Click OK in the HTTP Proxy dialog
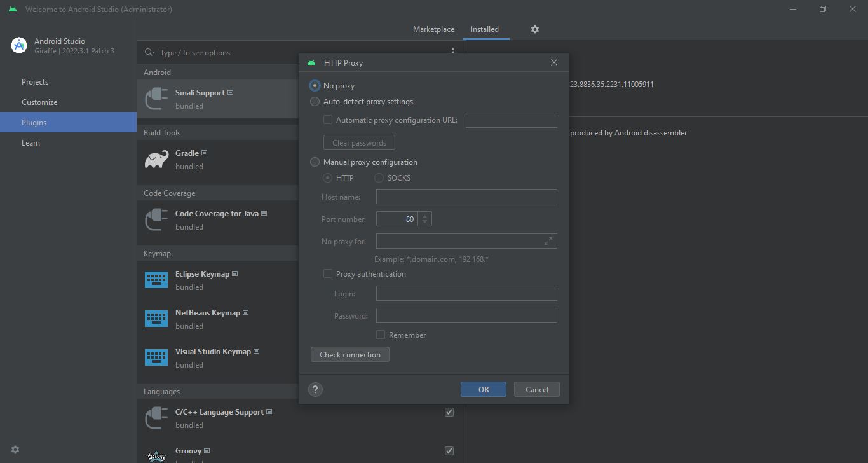The image size is (868, 463). [x=484, y=389]
